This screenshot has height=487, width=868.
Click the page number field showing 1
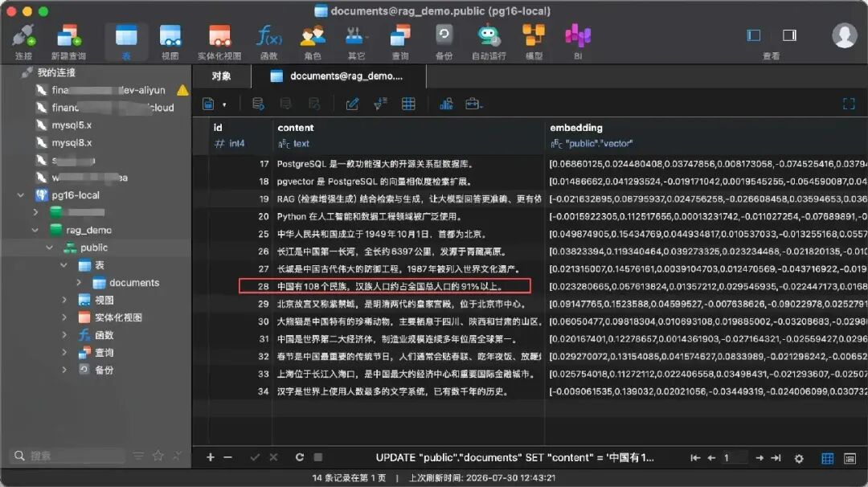pyautogui.click(x=734, y=458)
